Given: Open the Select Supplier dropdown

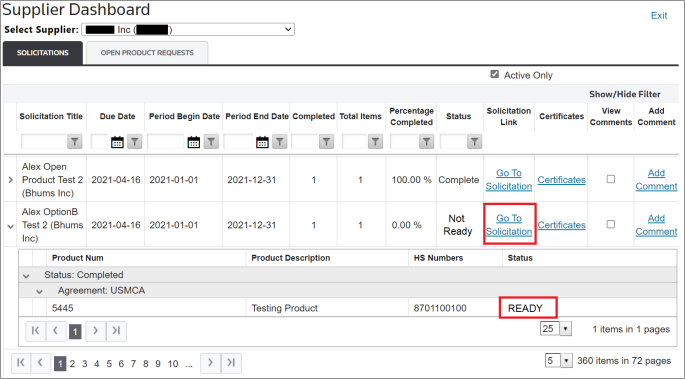Looking at the screenshot, I should [x=188, y=30].
